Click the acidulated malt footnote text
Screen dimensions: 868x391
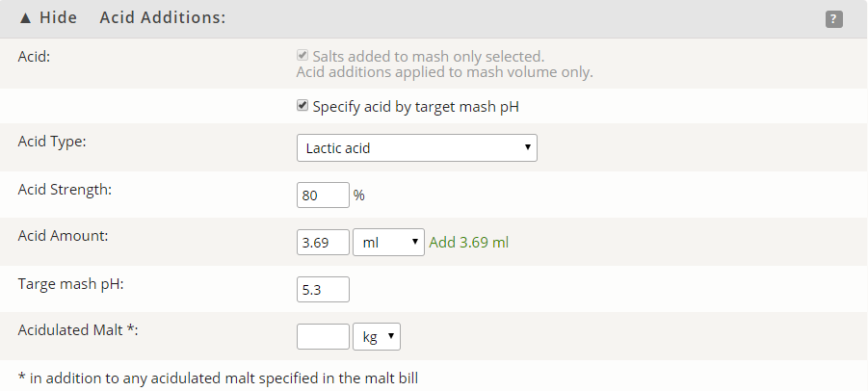click(x=218, y=378)
